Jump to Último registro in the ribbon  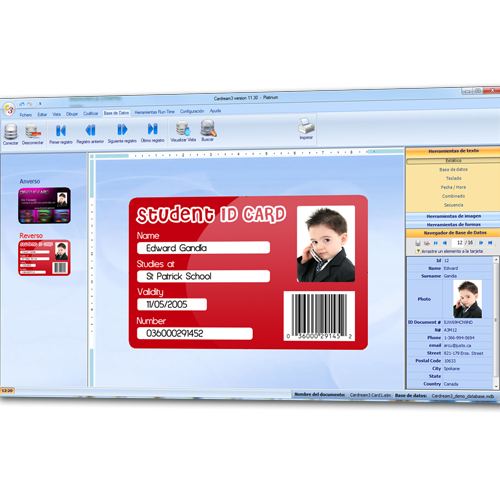pyautogui.click(x=152, y=132)
